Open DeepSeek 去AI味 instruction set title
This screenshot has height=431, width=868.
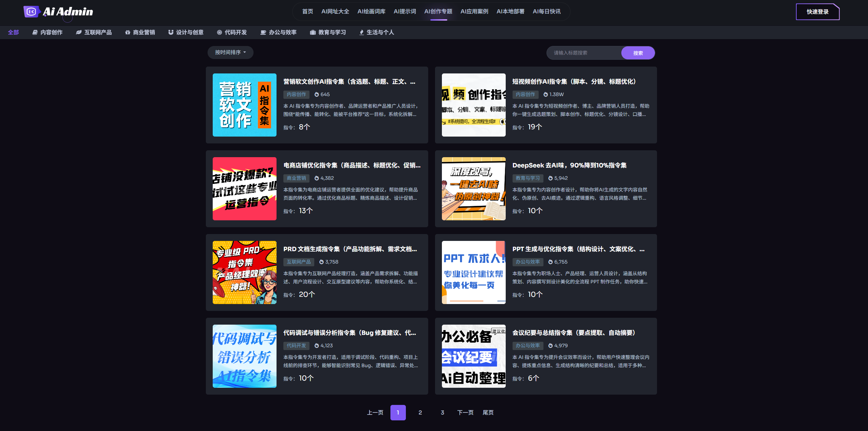pyautogui.click(x=569, y=165)
